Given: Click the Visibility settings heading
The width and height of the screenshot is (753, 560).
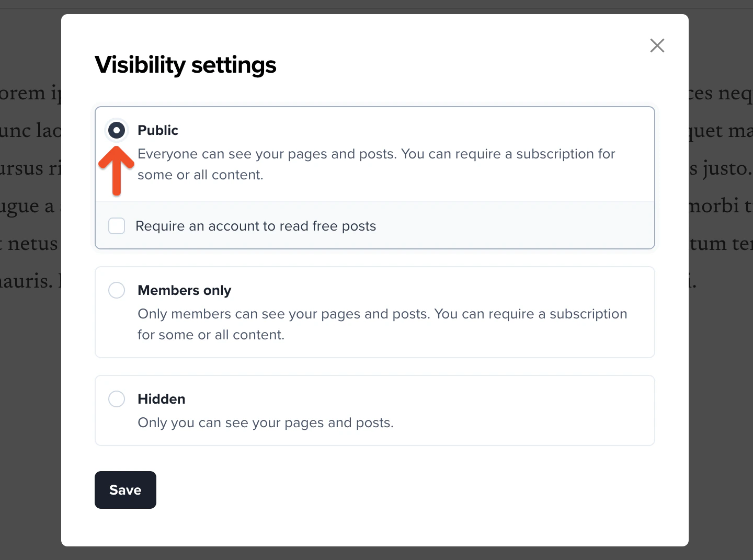Looking at the screenshot, I should tap(185, 65).
